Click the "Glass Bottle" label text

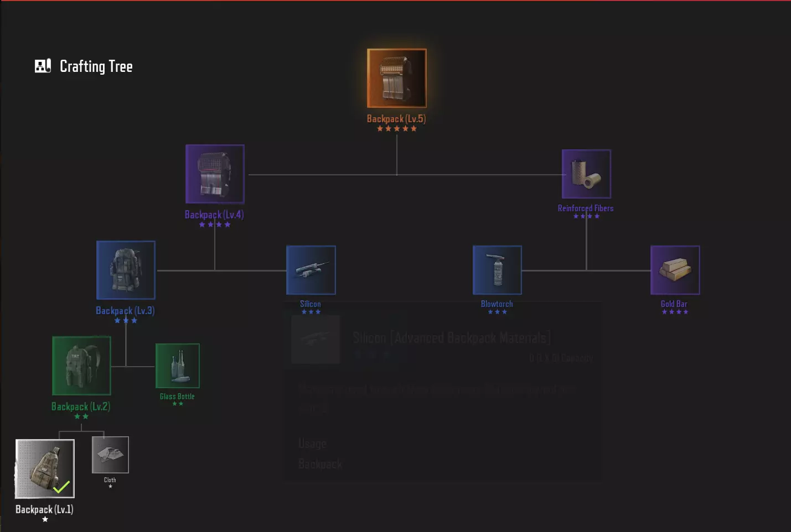coord(177,397)
